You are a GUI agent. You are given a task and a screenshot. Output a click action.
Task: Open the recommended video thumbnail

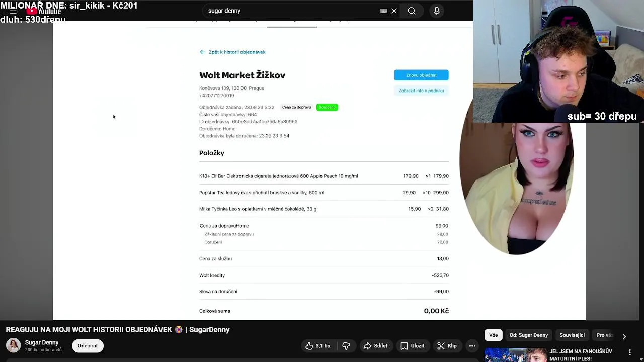tap(515, 355)
